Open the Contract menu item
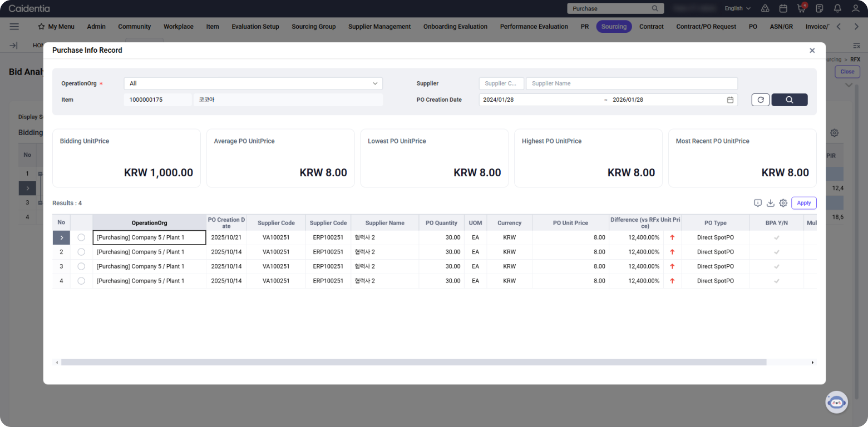The image size is (868, 427). point(651,27)
